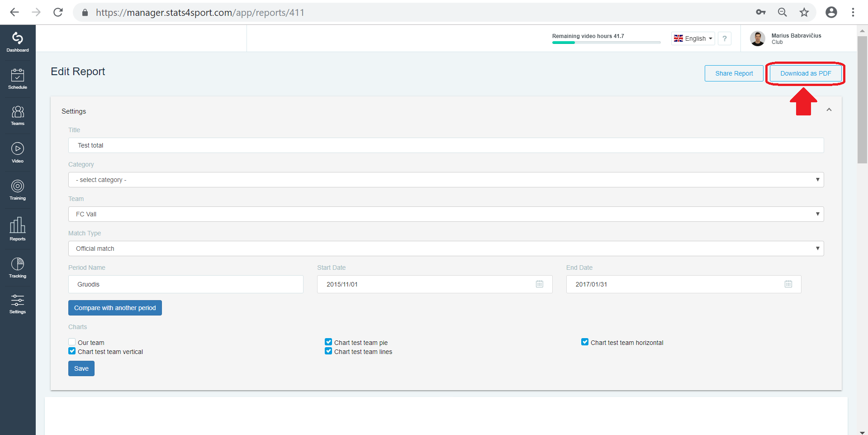Image resolution: width=868 pixels, height=435 pixels.
Task: Click Download as PDF
Action: [x=806, y=73]
